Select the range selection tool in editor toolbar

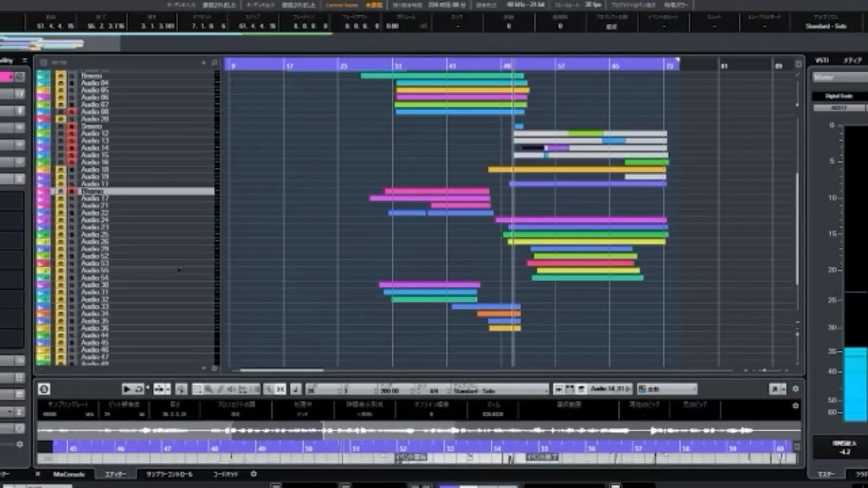(x=197, y=389)
